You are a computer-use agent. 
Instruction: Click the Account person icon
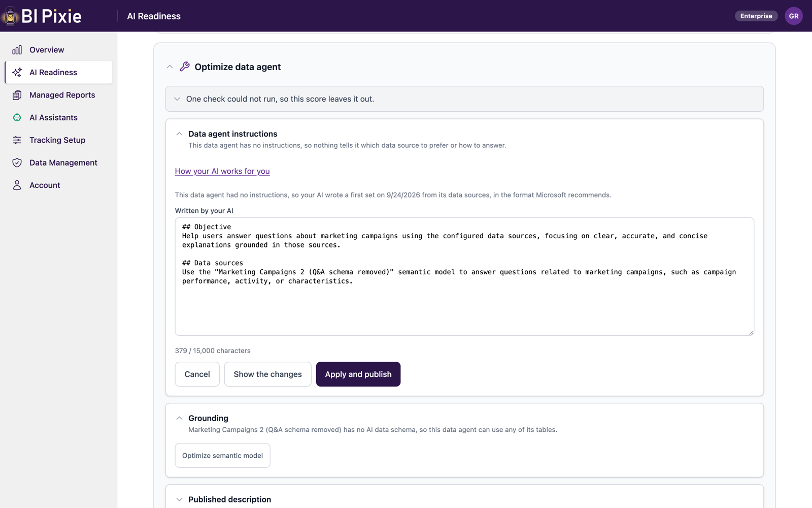(x=17, y=185)
